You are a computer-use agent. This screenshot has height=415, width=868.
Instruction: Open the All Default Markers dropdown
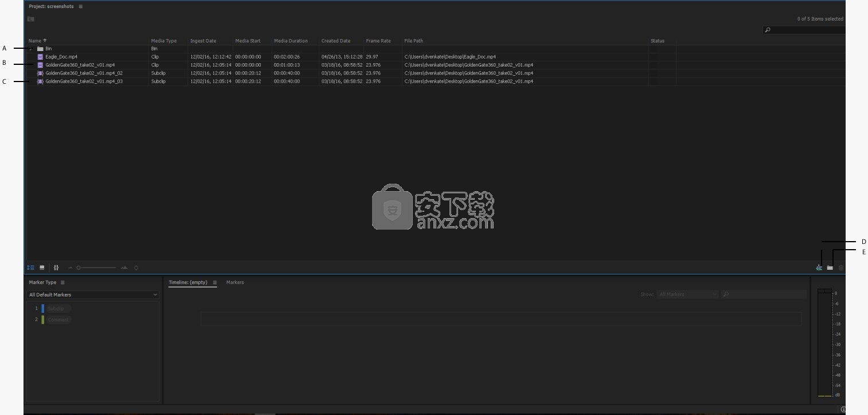(93, 294)
